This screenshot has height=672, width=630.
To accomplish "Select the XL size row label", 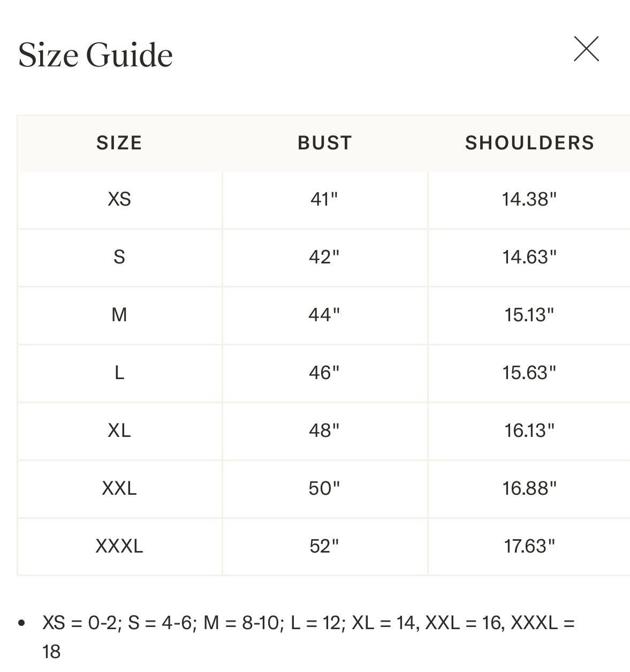I will point(119,431).
